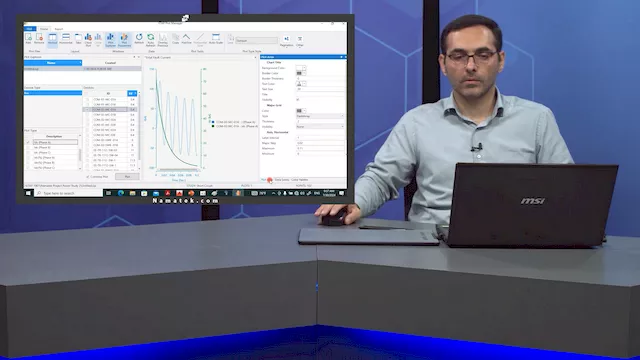Screen dimensions: 640x360
Task: Click the Plot button
Action: (127, 177)
